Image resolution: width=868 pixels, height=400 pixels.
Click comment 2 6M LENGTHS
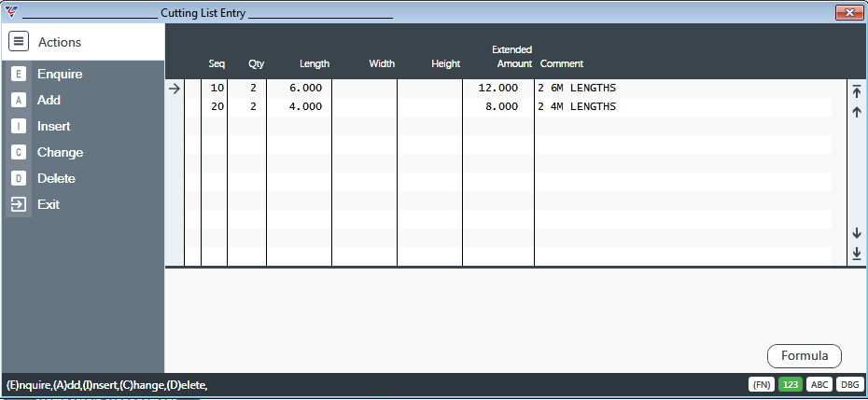pyautogui.click(x=576, y=88)
